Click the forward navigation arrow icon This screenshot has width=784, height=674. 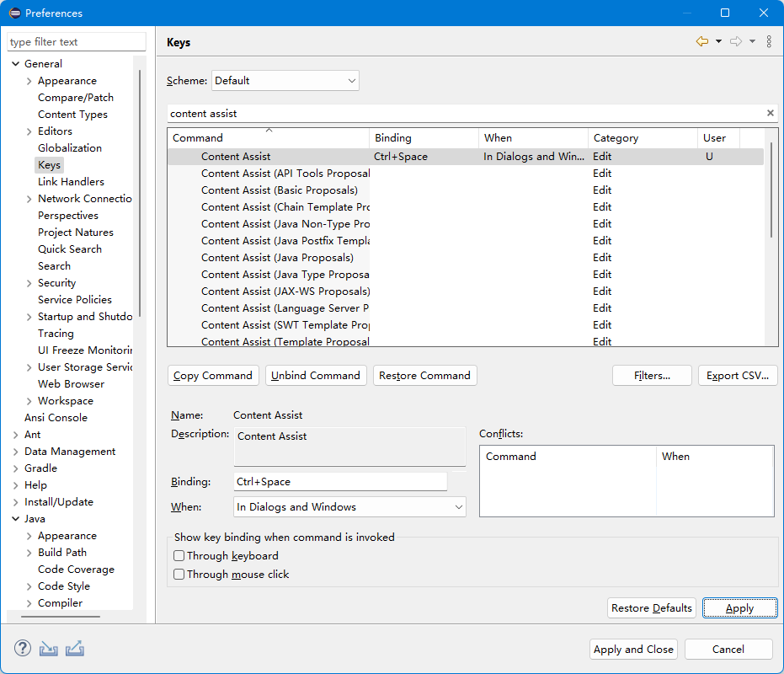click(x=735, y=42)
